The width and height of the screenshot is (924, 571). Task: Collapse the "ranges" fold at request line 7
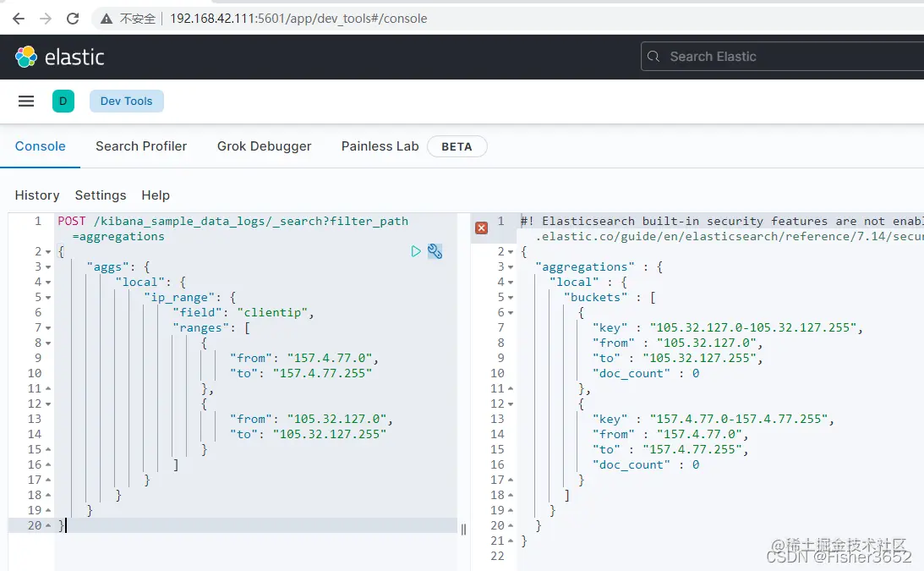pyautogui.click(x=48, y=328)
